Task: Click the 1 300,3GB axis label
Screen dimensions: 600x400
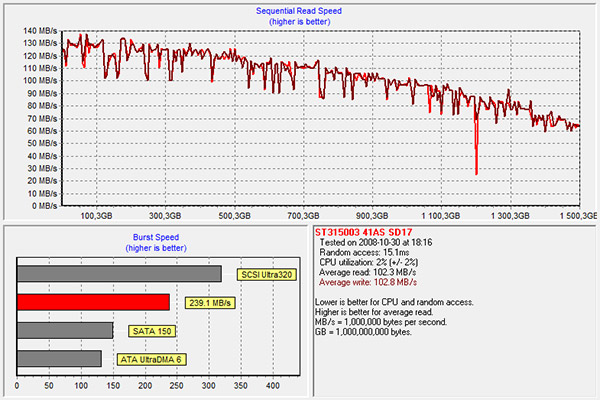Action: (x=510, y=216)
